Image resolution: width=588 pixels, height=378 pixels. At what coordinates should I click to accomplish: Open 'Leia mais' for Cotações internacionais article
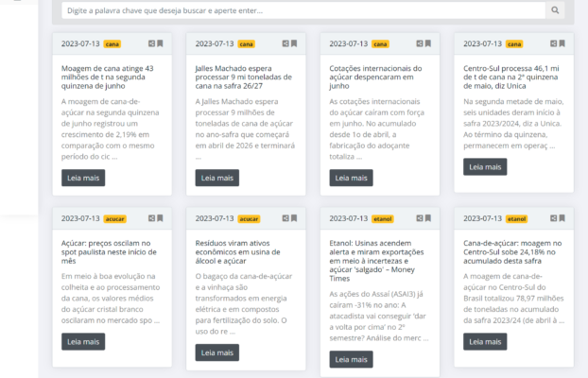click(352, 178)
